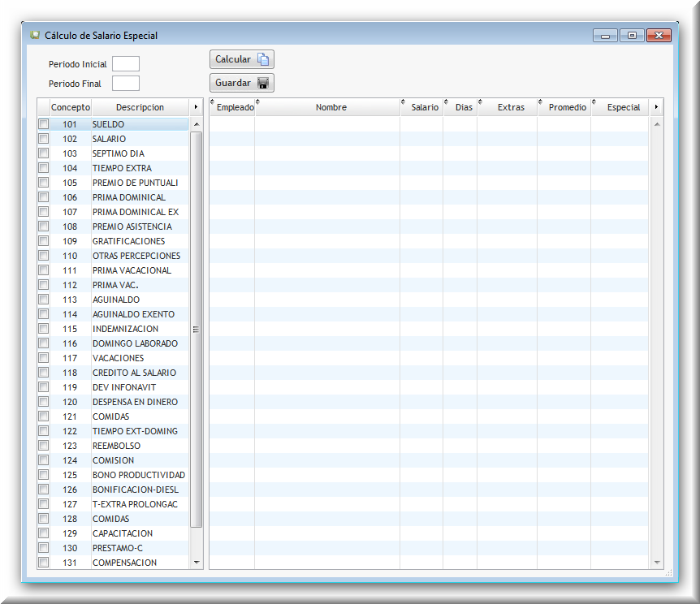Select the AGUINALDO EXENTO row
Image resolution: width=700 pixels, height=604 pixels.
(x=114, y=314)
